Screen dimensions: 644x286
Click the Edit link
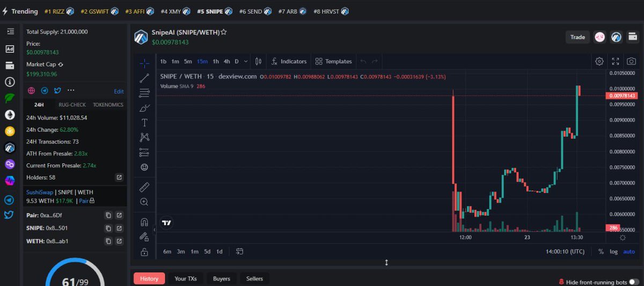coord(119,91)
